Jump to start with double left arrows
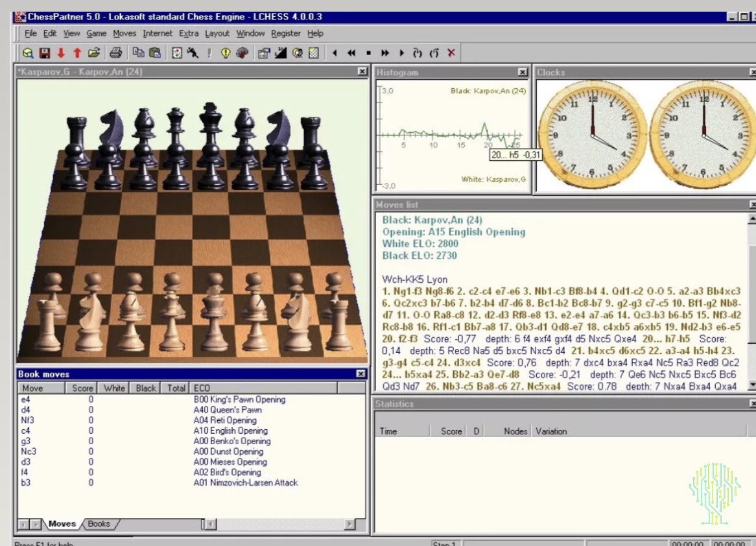The height and width of the screenshot is (546, 756). [x=351, y=53]
